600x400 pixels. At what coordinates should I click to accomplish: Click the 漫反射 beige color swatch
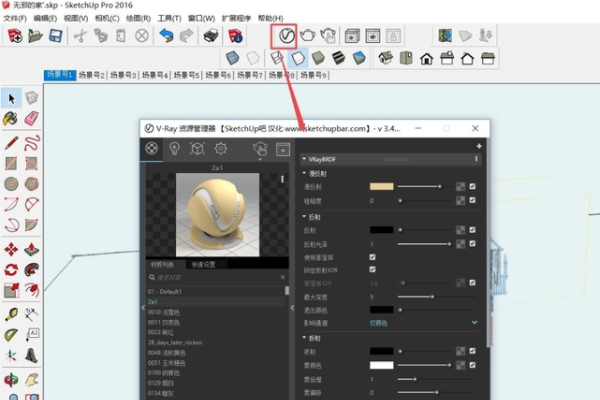pyautogui.click(x=381, y=186)
